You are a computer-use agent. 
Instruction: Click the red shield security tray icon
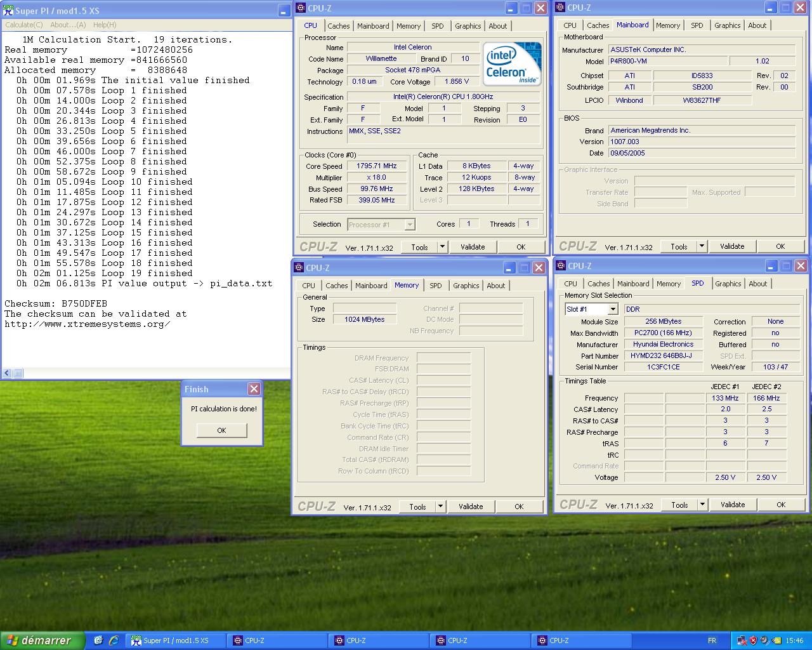753,640
